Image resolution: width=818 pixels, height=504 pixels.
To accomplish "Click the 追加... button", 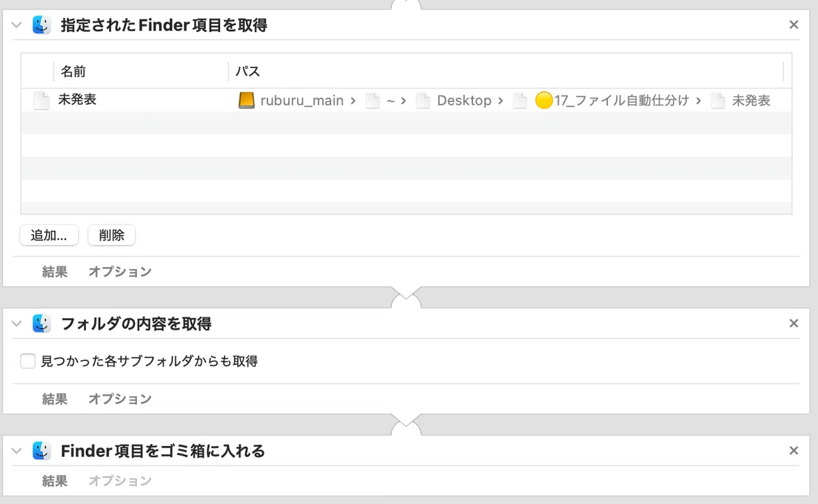I will coord(49,235).
